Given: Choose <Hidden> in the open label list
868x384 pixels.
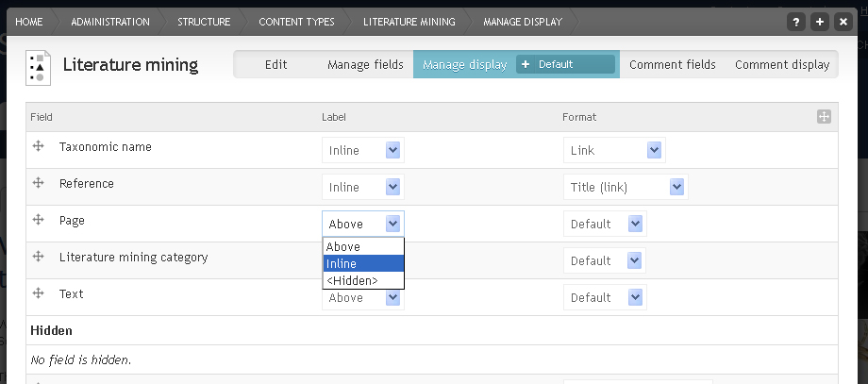Looking at the screenshot, I should 363,280.
